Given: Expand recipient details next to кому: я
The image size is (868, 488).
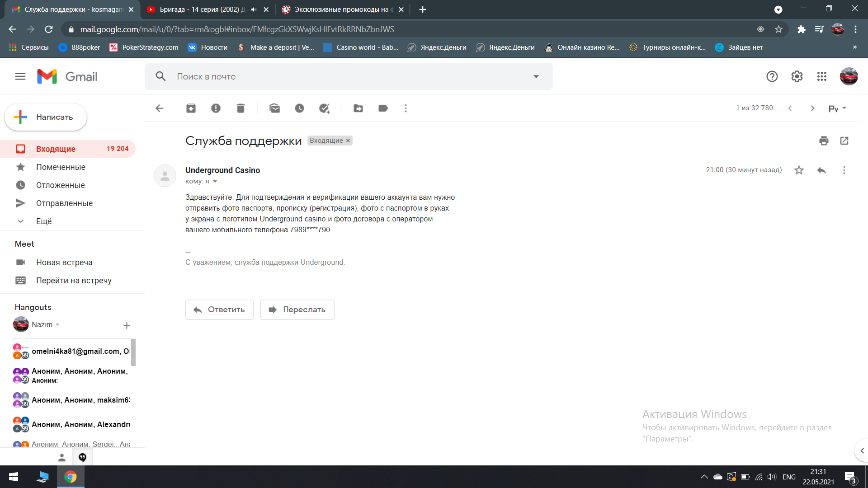Looking at the screenshot, I should 215,182.
